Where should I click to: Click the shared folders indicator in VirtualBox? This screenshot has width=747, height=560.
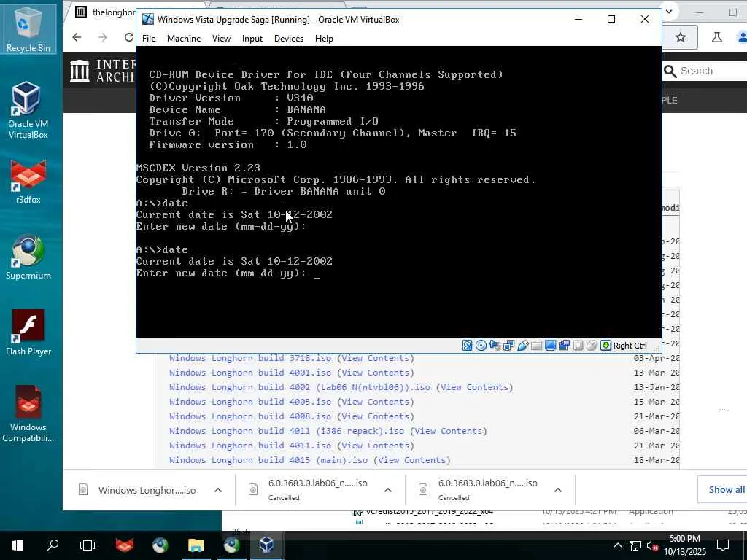pyautogui.click(x=536, y=346)
